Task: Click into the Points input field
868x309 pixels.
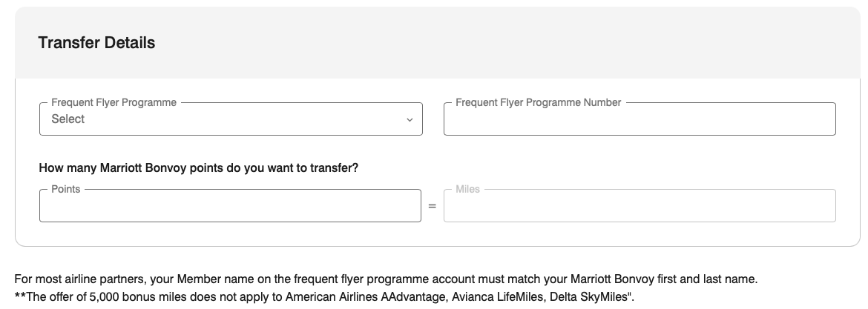Action: coord(230,206)
